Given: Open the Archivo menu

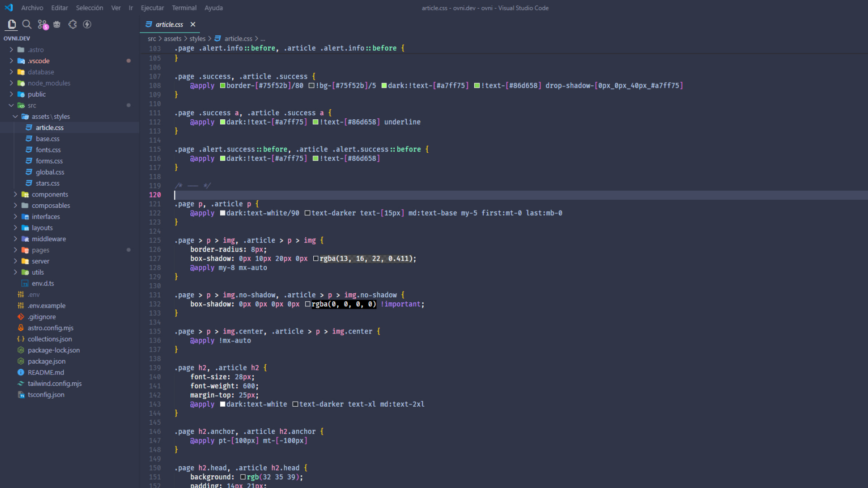Looking at the screenshot, I should pos(32,8).
